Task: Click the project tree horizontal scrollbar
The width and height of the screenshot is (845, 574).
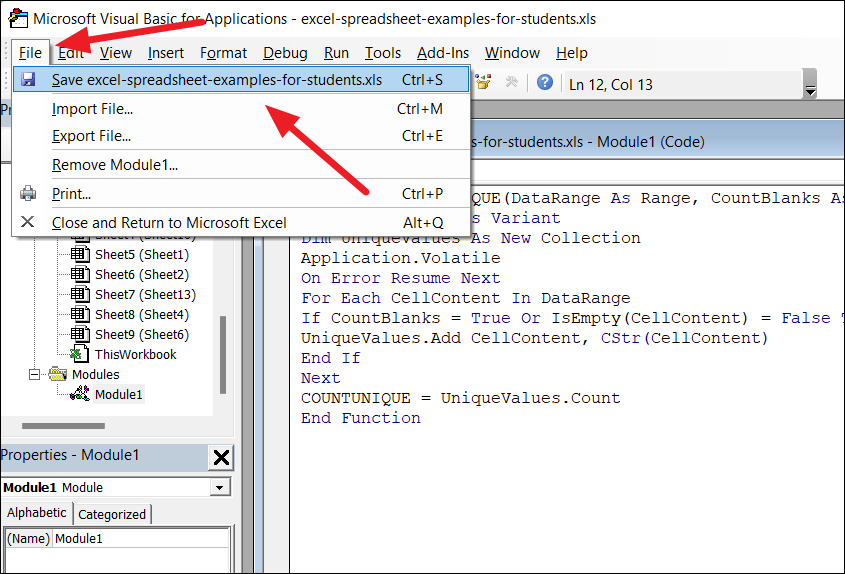Action: tap(63, 426)
